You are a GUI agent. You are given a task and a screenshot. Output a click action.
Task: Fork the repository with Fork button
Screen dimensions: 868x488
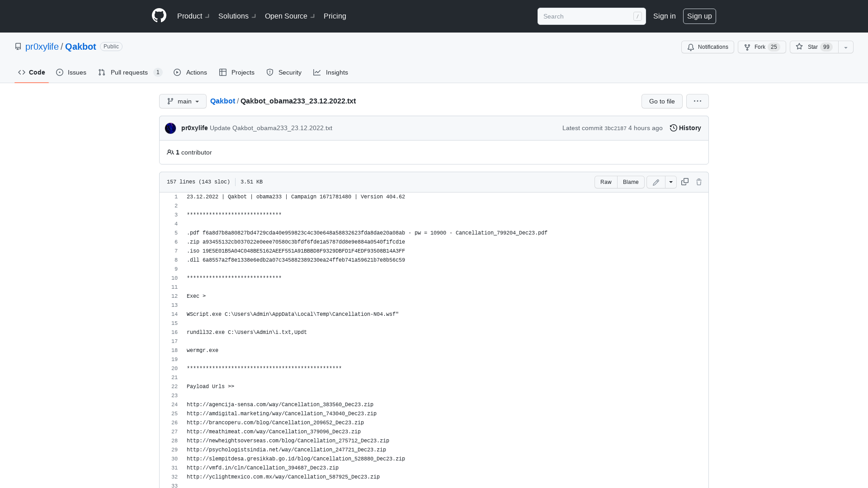(x=762, y=47)
